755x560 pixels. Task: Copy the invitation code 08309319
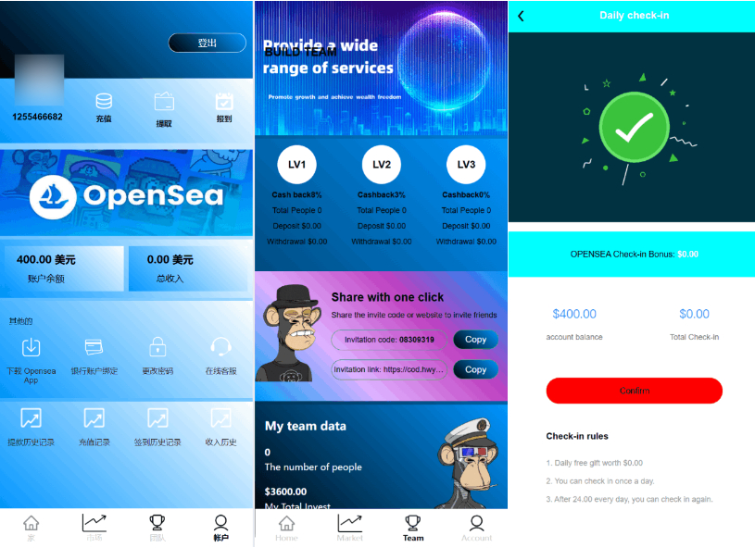475,340
